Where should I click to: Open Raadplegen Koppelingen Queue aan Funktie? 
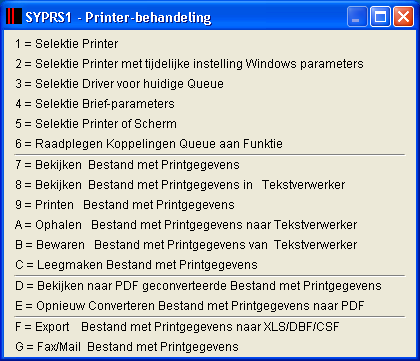tap(149, 144)
